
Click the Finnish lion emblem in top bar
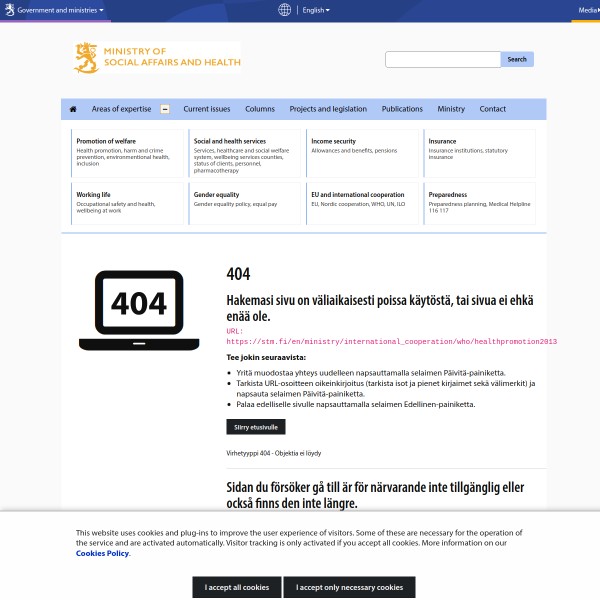tap(9, 10)
